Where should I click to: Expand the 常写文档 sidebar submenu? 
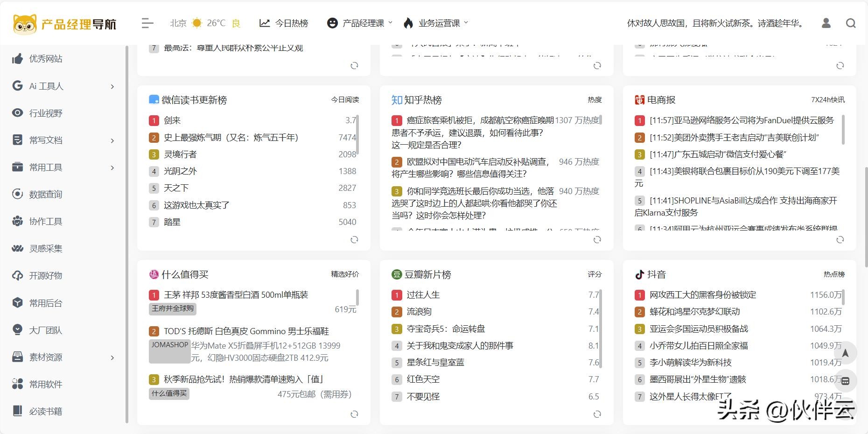pyautogui.click(x=112, y=140)
